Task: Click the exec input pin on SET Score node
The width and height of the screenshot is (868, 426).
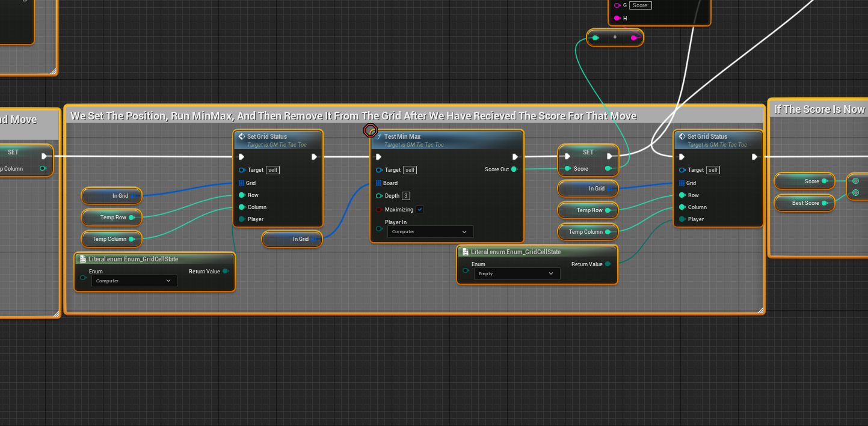Action: coord(566,155)
